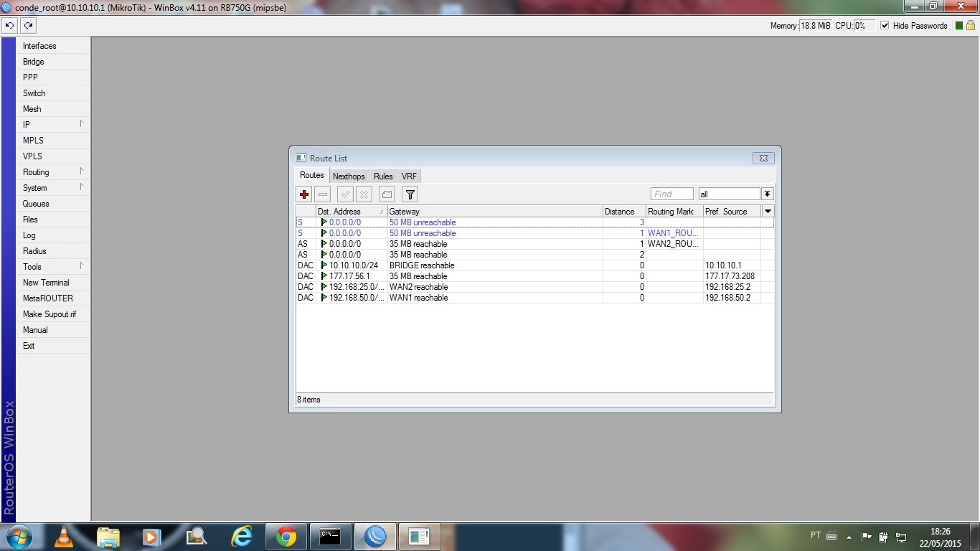Click the WinBox taskbar button
980x551 pixels.
tap(375, 537)
